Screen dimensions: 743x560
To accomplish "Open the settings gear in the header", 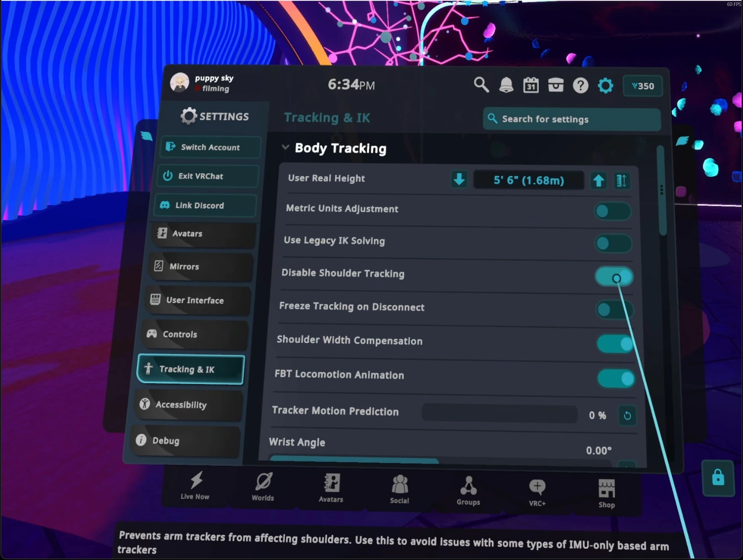I will [x=605, y=85].
